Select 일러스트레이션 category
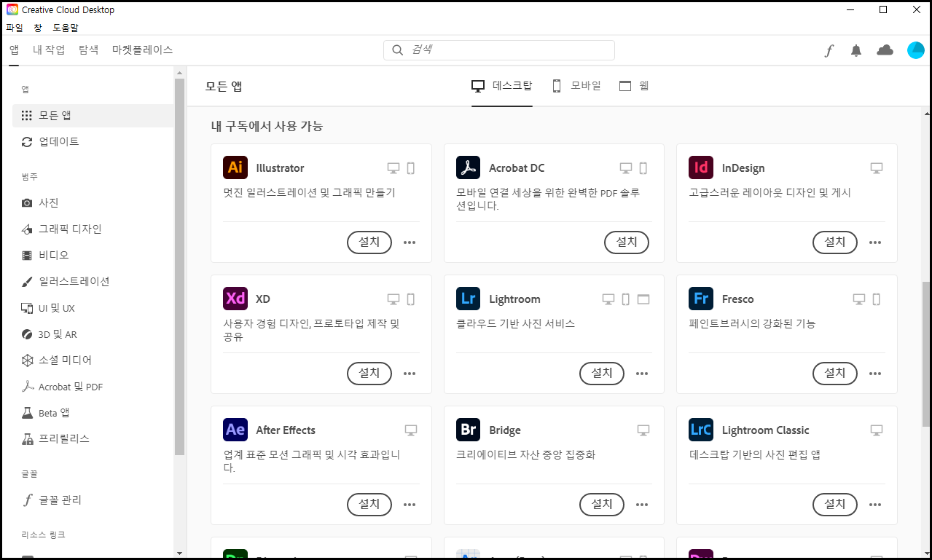The height and width of the screenshot is (560, 932). point(93,281)
